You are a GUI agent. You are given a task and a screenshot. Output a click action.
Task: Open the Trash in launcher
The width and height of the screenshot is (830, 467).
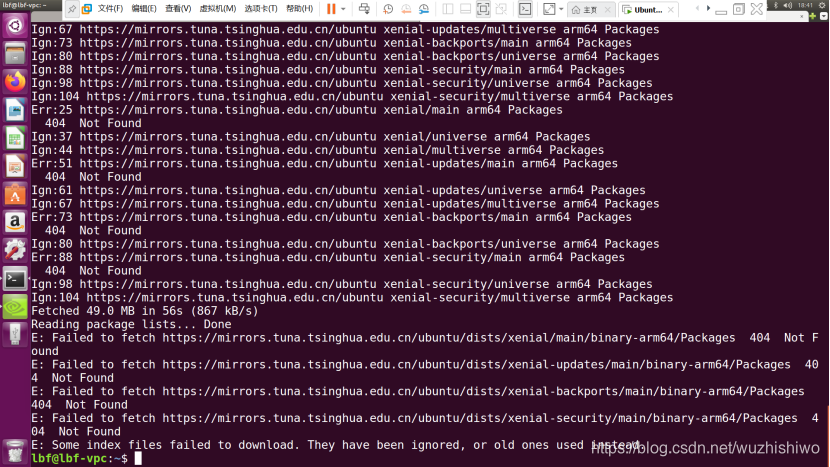(x=15, y=452)
